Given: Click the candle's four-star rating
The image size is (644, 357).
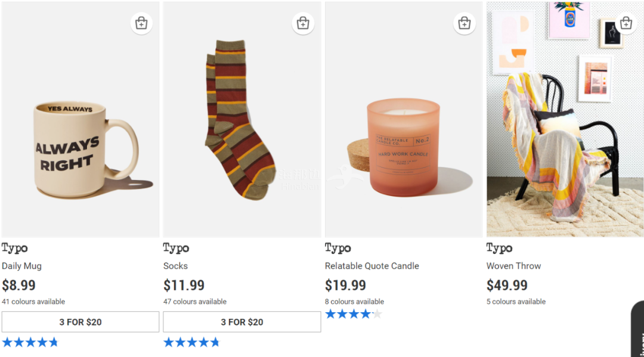Looking at the screenshot, I should [x=353, y=314].
